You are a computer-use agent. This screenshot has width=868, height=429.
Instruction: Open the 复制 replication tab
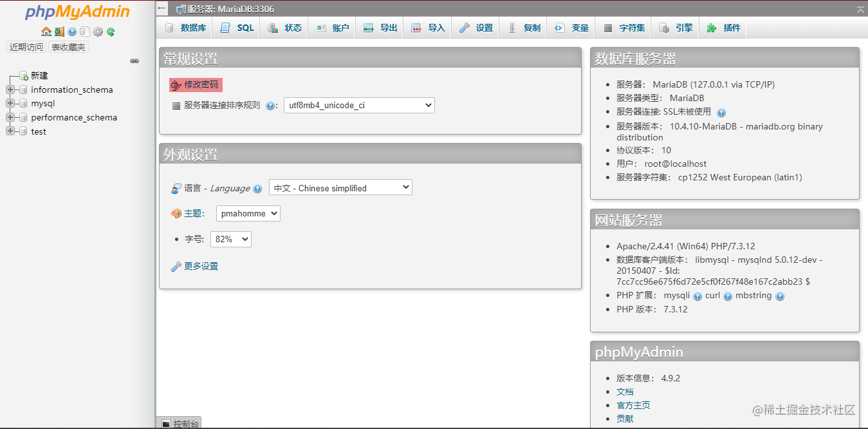click(524, 28)
